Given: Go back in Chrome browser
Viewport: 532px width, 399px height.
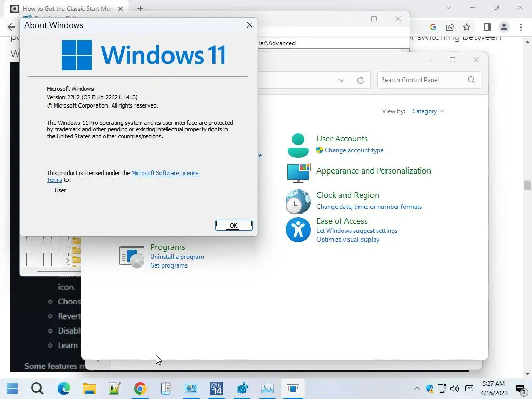Looking at the screenshot, I should pos(11,27).
